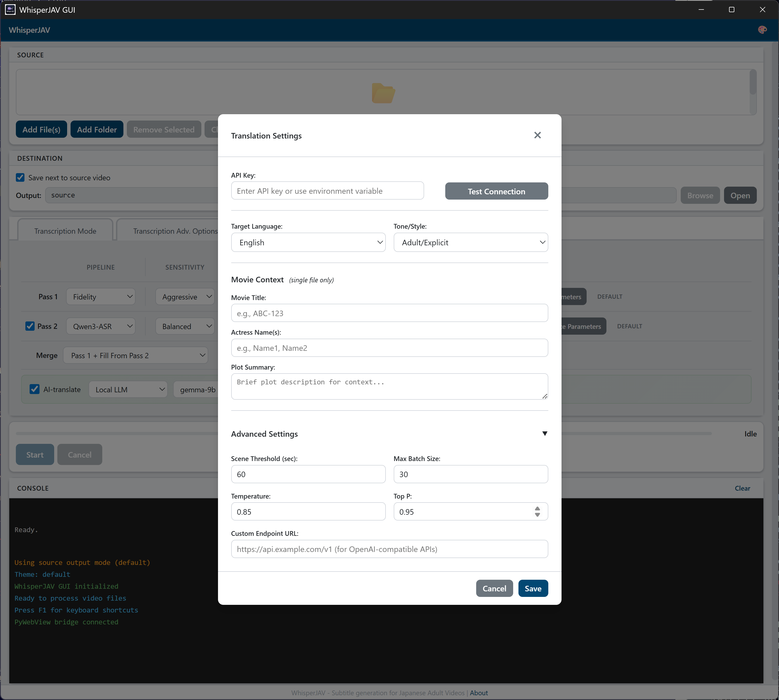Toggle the AI-translate checkbox
The height and width of the screenshot is (700, 779).
pos(35,389)
